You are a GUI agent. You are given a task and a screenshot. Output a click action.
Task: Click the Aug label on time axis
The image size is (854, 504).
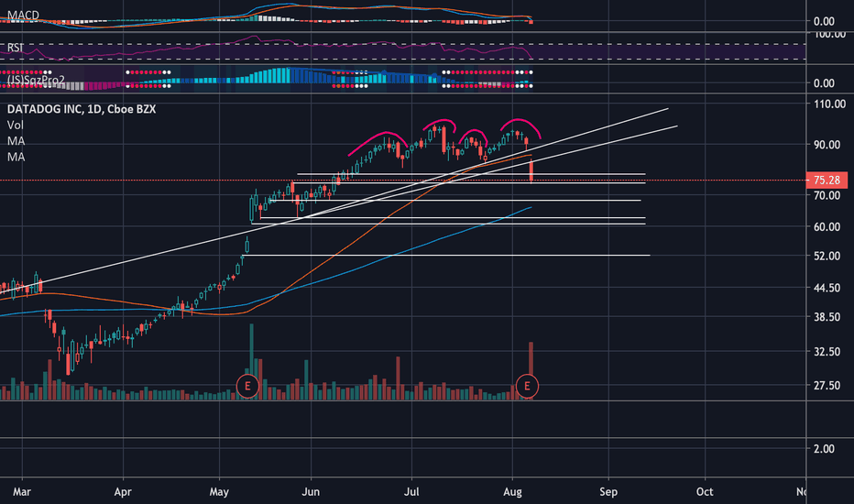click(512, 492)
